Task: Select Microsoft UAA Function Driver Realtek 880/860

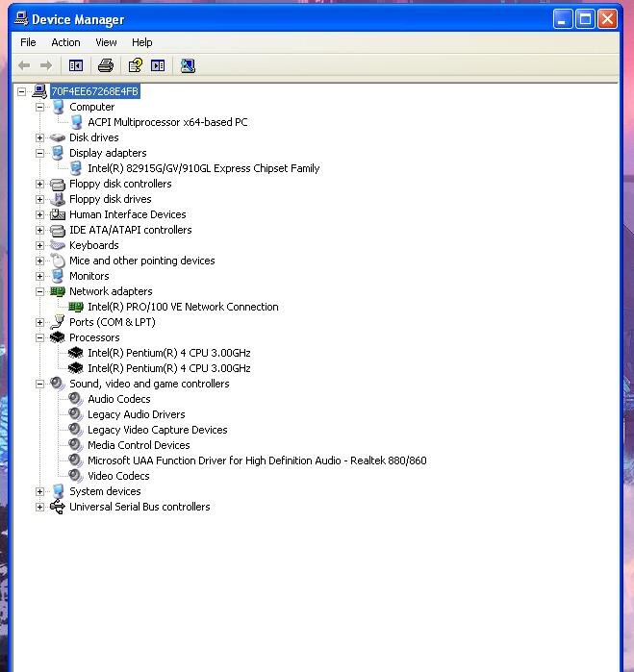Action: (257, 460)
